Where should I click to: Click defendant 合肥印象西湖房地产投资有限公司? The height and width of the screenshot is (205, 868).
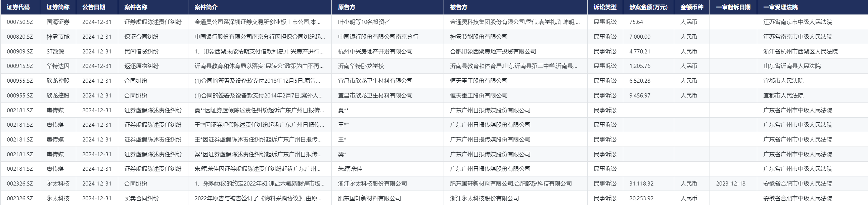(x=493, y=52)
